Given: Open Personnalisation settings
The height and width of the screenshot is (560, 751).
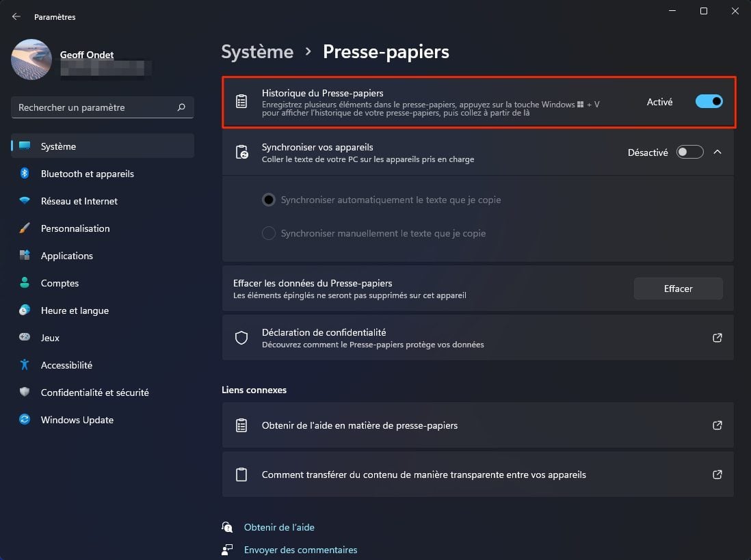Looking at the screenshot, I should (x=103, y=228).
